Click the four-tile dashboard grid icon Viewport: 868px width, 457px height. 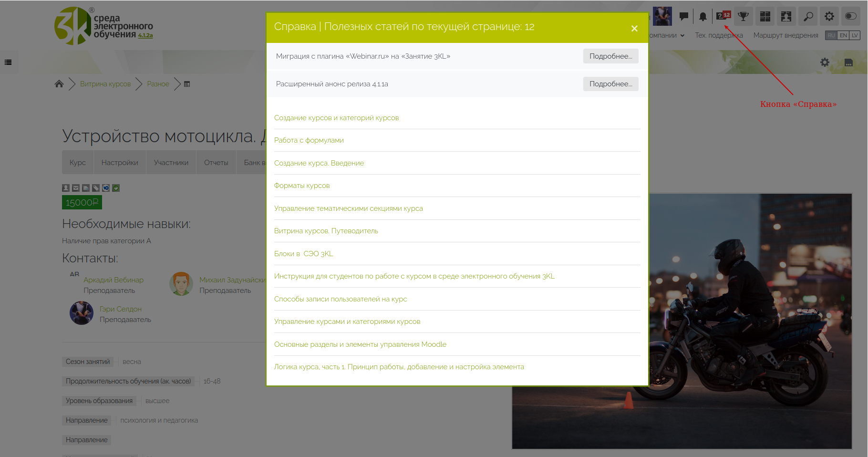pos(765,17)
